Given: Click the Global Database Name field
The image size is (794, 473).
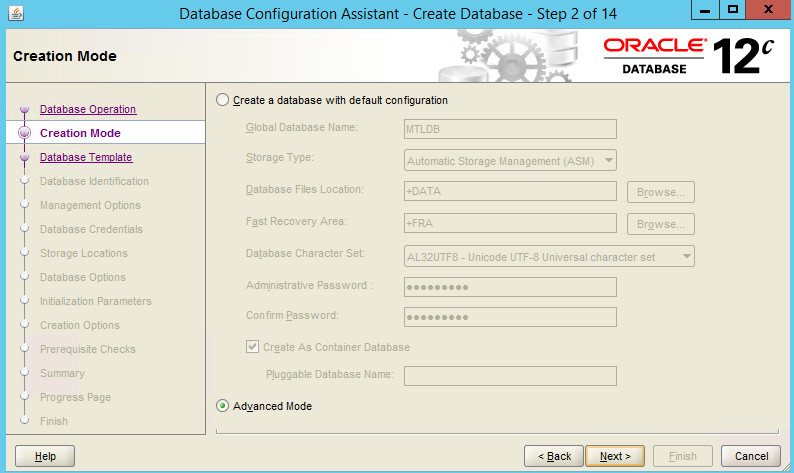Looking at the screenshot, I should click(x=510, y=129).
